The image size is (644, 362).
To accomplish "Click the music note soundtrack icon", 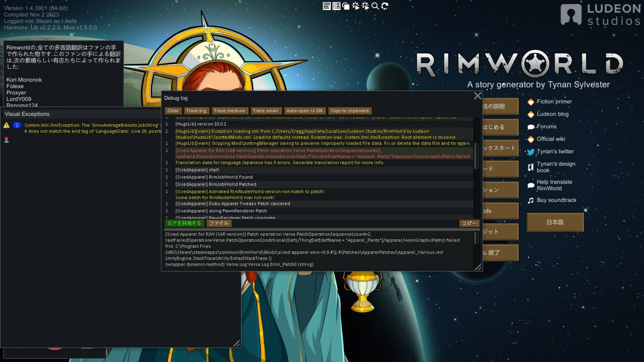I will [x=531, y=200].
